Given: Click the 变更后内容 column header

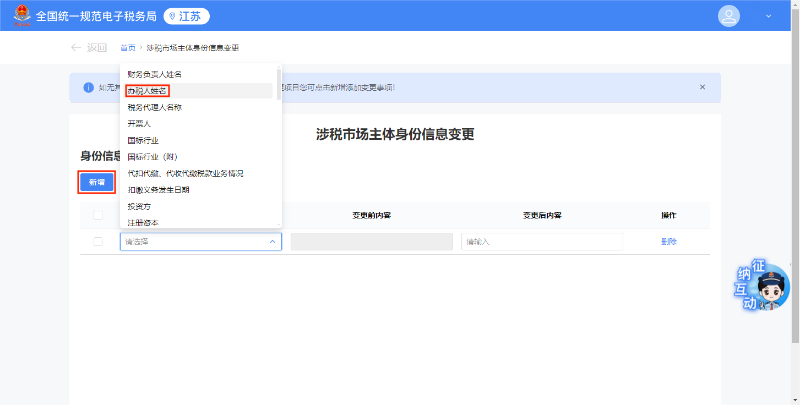Looking at the screenshot, I should pos(542,215).
